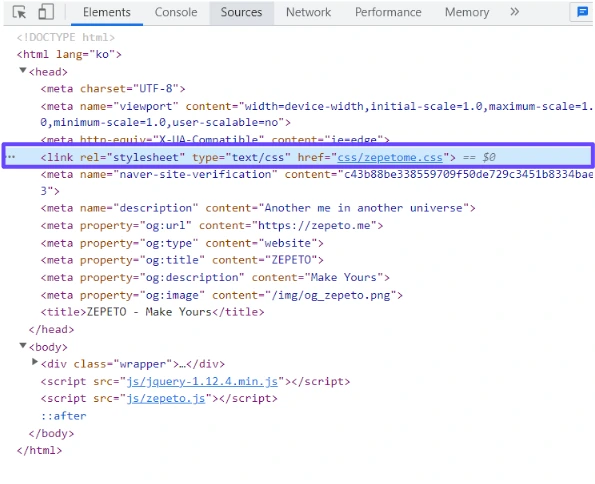The height and width of the screenshot is (484, 595).
Task: Activate the inspect element picker icon
Action: 19,12
